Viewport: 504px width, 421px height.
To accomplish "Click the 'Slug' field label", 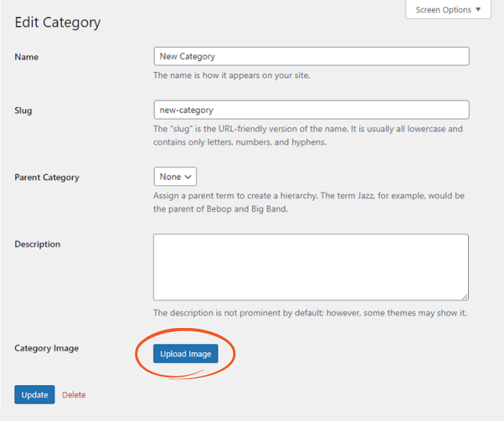I will click(23, 111).
